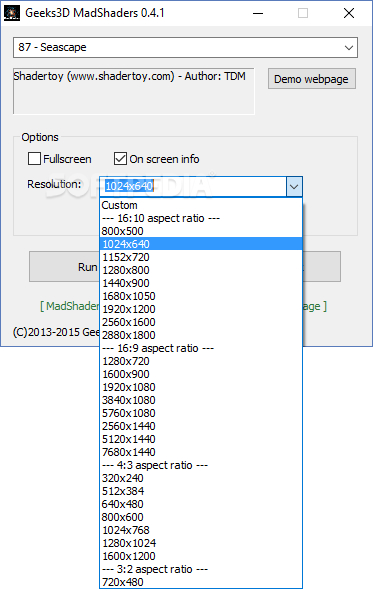Minimize the MadShaders window
Image resolution: width=373 pixels, height=589 pixels.
point(258,13)
